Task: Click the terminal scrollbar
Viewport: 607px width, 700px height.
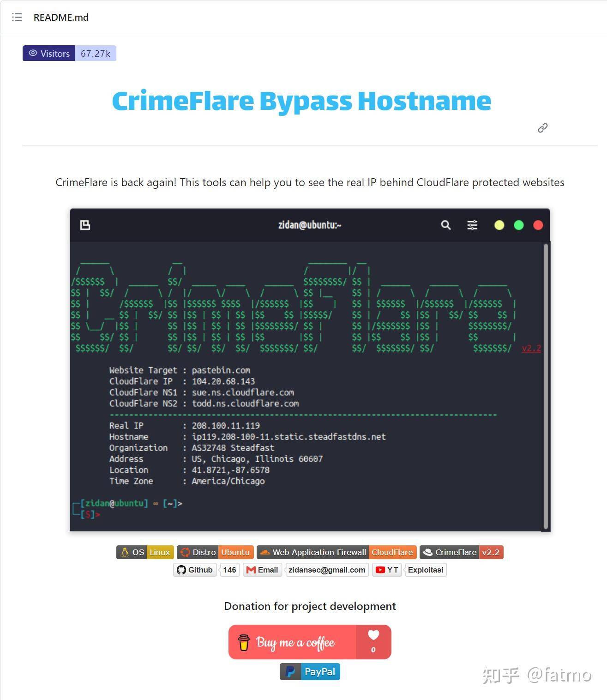Action: 546,386
